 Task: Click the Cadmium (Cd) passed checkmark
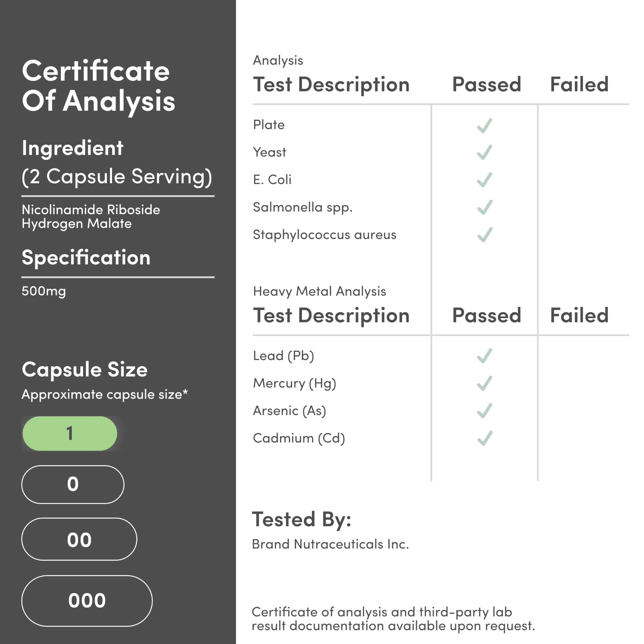coord(484,438)
